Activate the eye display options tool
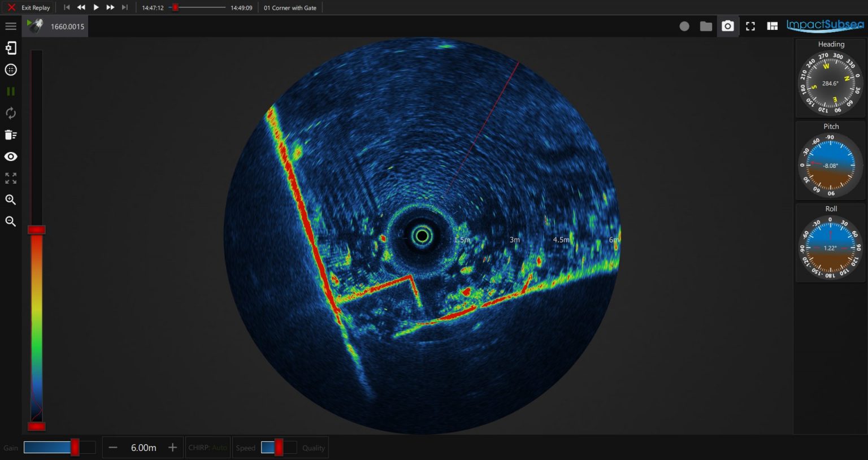 point(10,157)
